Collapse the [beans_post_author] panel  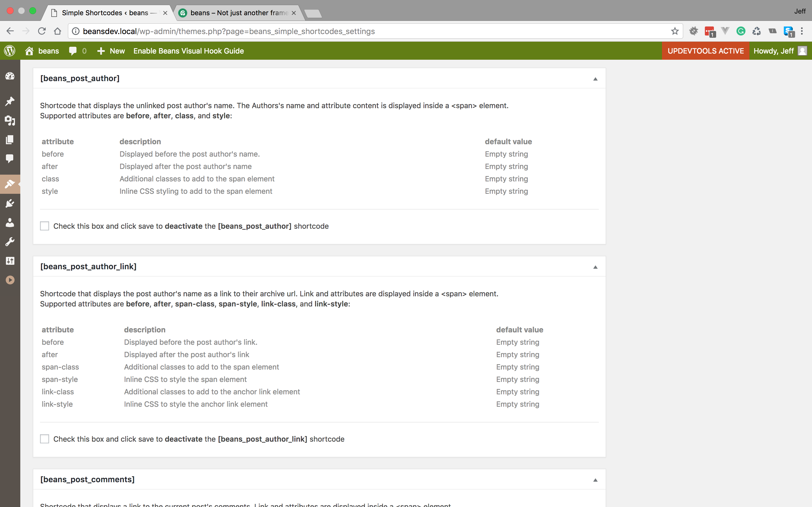tap(595, 79)
